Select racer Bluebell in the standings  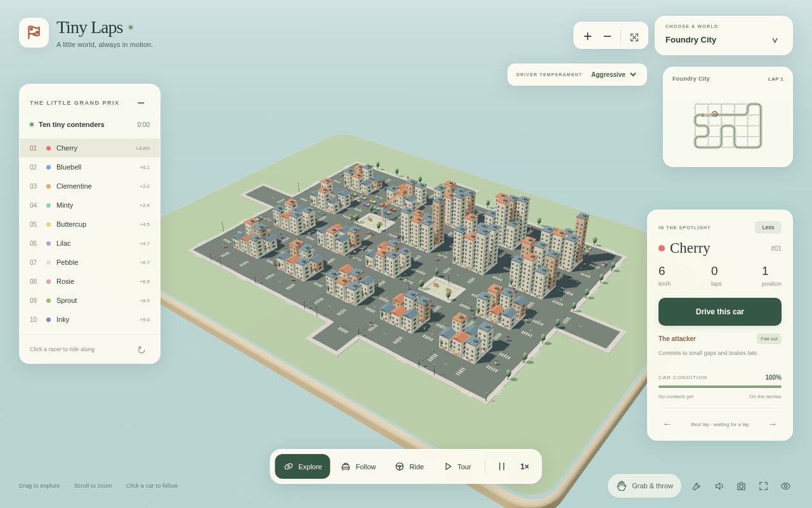89,167
